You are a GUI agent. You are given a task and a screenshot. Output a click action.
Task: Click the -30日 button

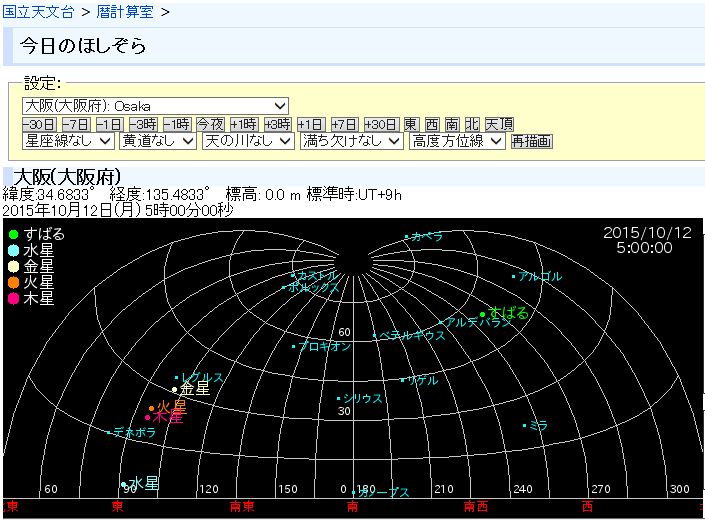pyautogui.click(x=39, y=124)
